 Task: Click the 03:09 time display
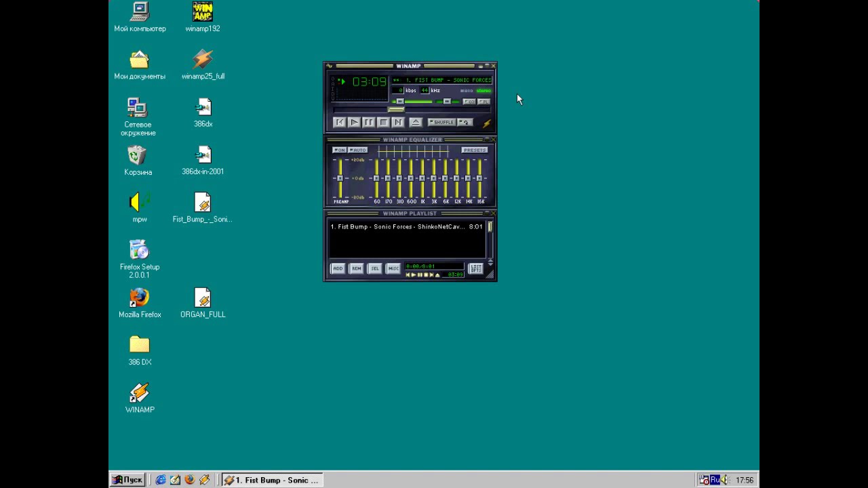tap(369, 82)
